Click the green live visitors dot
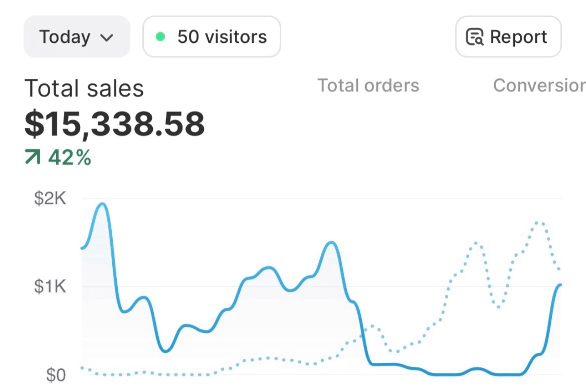This screenshot has height=392, width=586. click(160, 37)
